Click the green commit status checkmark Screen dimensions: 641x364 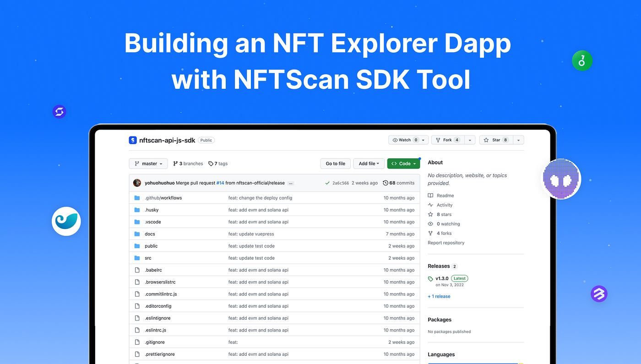click(327, 183)
